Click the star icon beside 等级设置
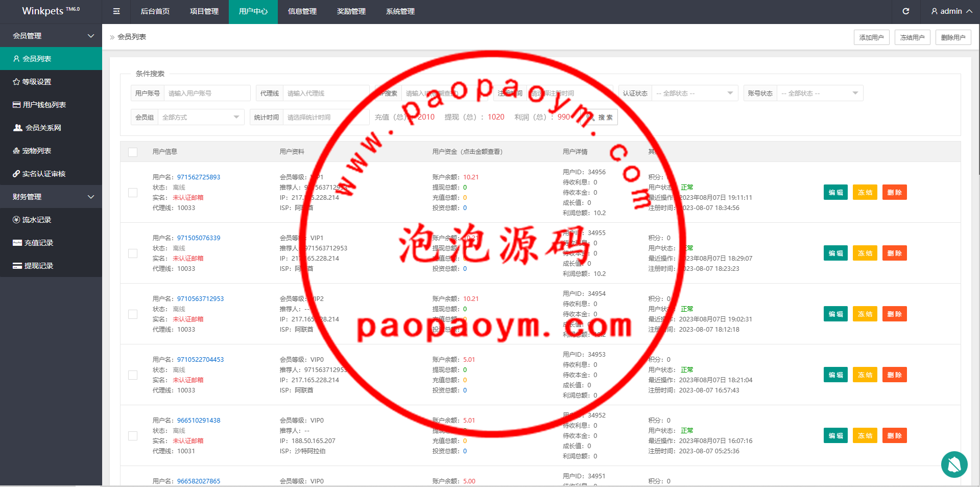The height and width of the screenshot is (487, 980). tap(16, 82)
